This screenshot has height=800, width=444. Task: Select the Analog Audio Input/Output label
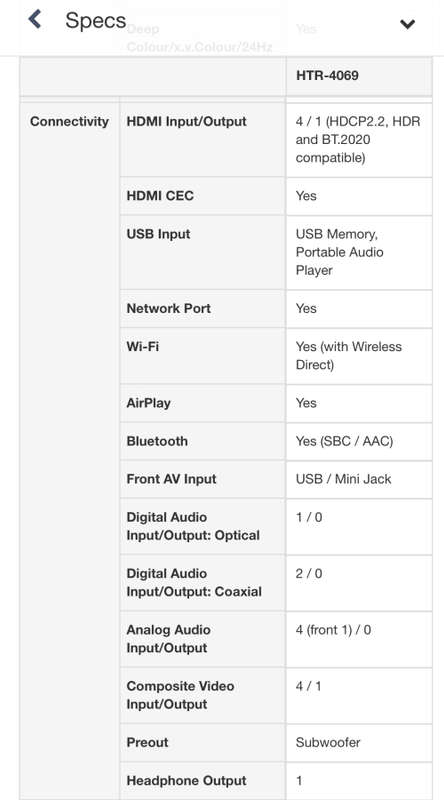168,639
